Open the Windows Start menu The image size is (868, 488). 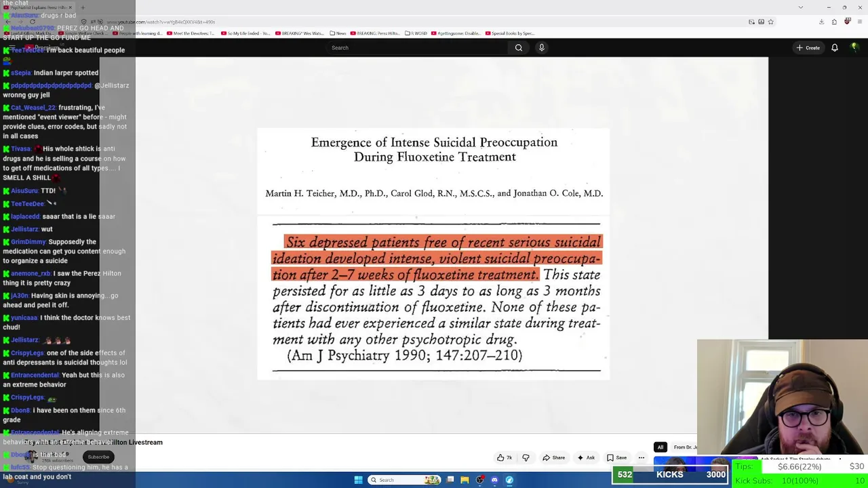coord(358,480)
